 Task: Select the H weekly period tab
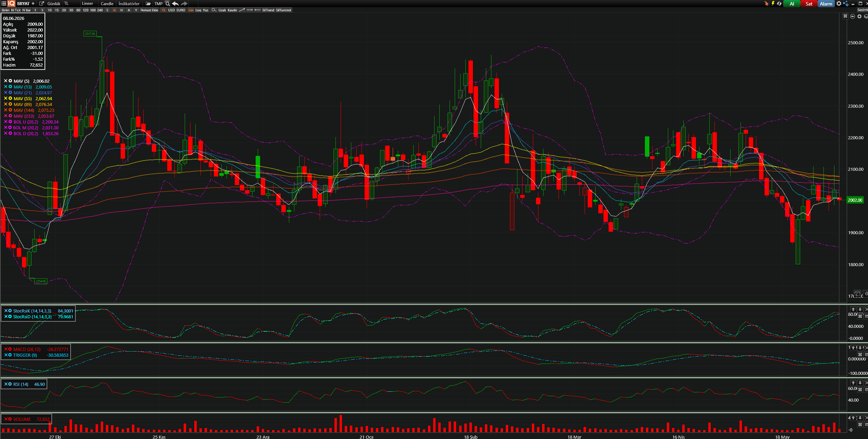coord(122,10)
